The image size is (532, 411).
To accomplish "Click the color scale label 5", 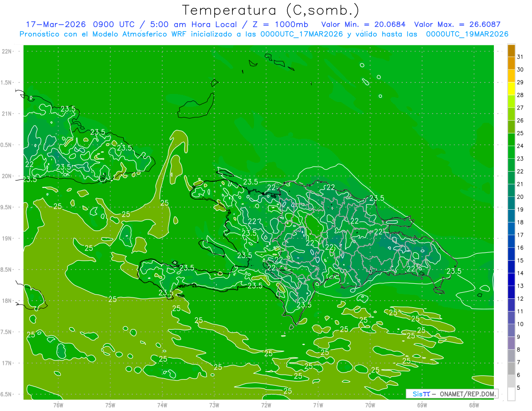I will point(519,388).
